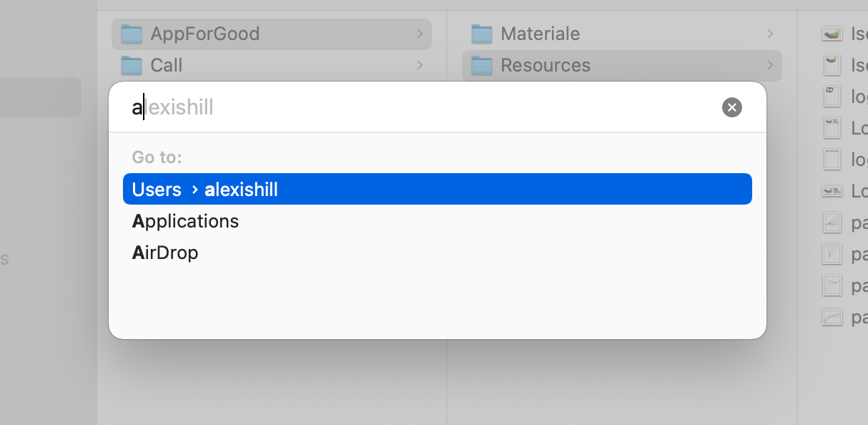Choose the Users › alexishill suggestion
This screenshot has width=868, height=425.
point(437,189)
